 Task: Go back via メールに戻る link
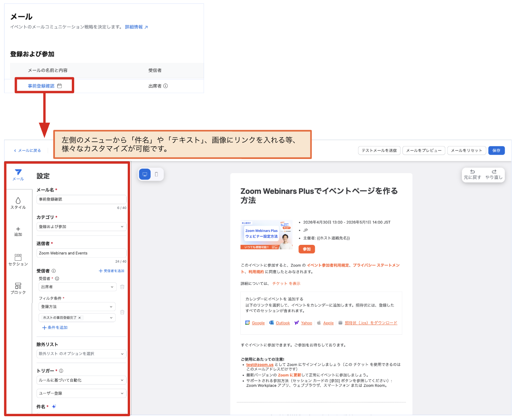click(x=28, y=151)
